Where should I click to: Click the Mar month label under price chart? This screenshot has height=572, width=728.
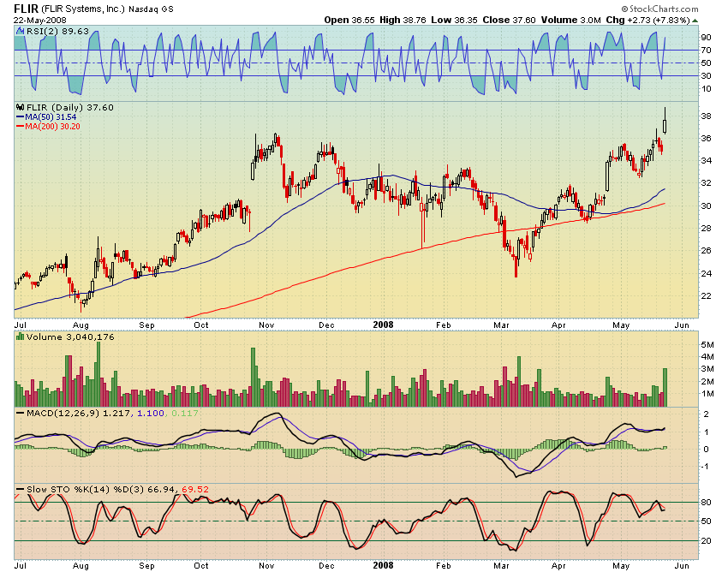[x=501, y=325]
